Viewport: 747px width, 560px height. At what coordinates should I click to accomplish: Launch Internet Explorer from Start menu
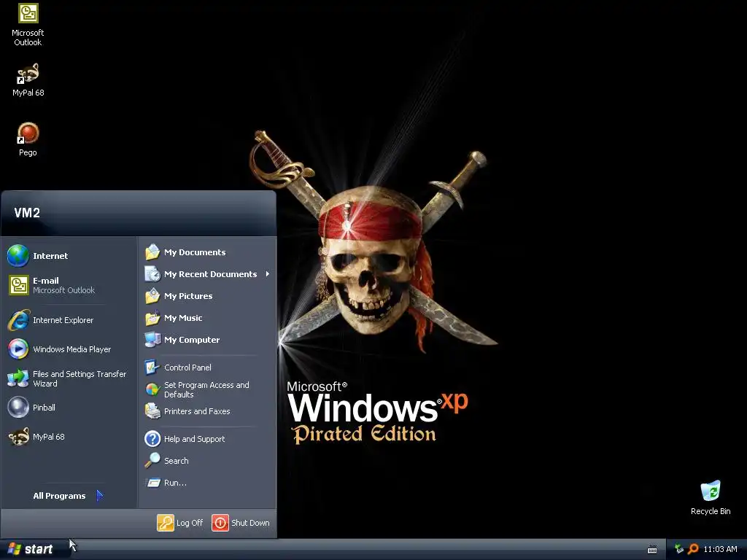click(x=69, y=320)
